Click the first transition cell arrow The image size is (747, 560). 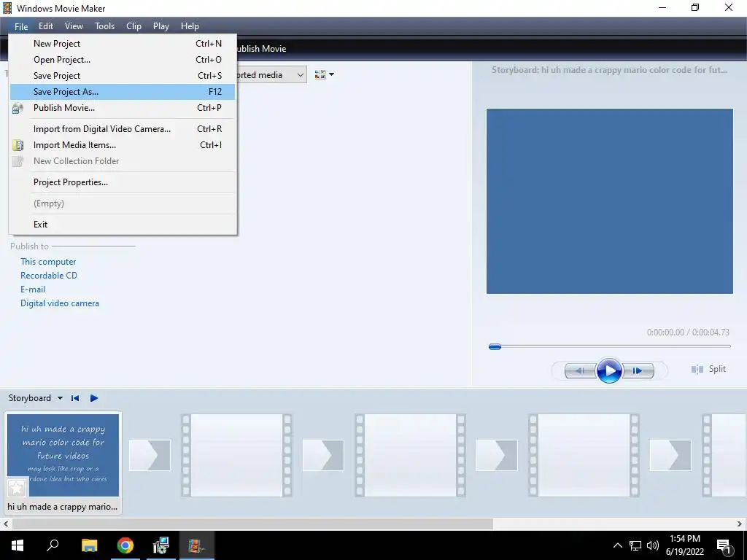click(150, 455)
